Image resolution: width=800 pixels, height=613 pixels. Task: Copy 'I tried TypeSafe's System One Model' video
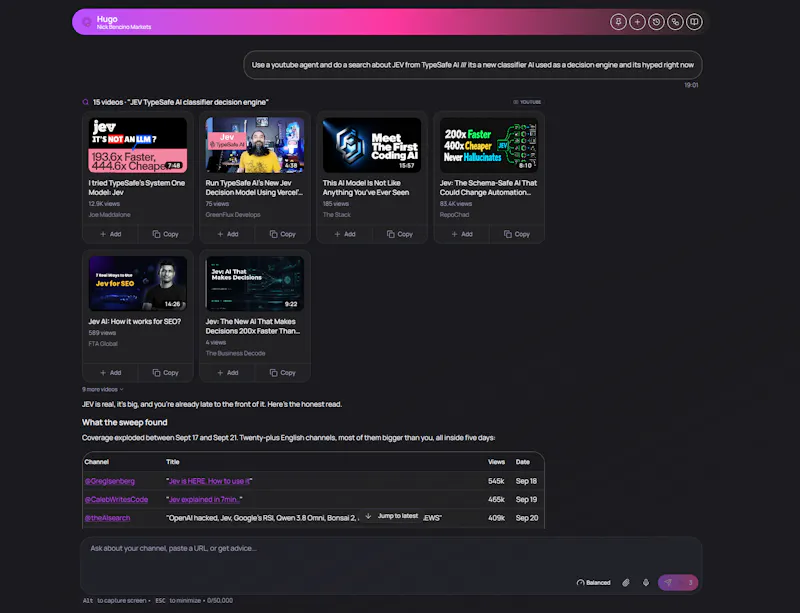[165, 234]
